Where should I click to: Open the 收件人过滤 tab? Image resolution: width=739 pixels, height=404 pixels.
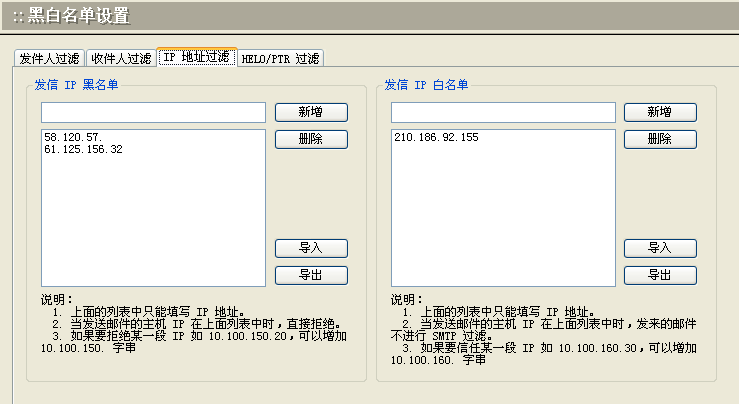(x=120, y=58)
